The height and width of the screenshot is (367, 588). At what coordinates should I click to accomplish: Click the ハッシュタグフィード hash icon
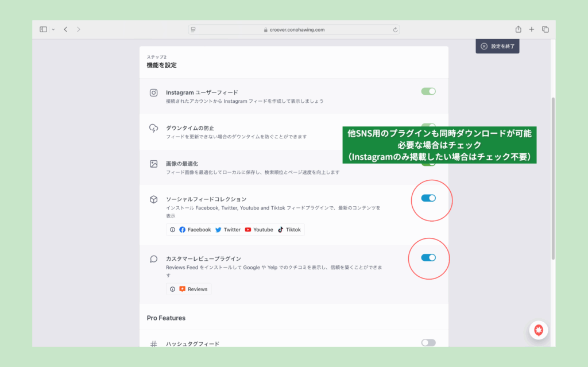(x=153, y=343)
